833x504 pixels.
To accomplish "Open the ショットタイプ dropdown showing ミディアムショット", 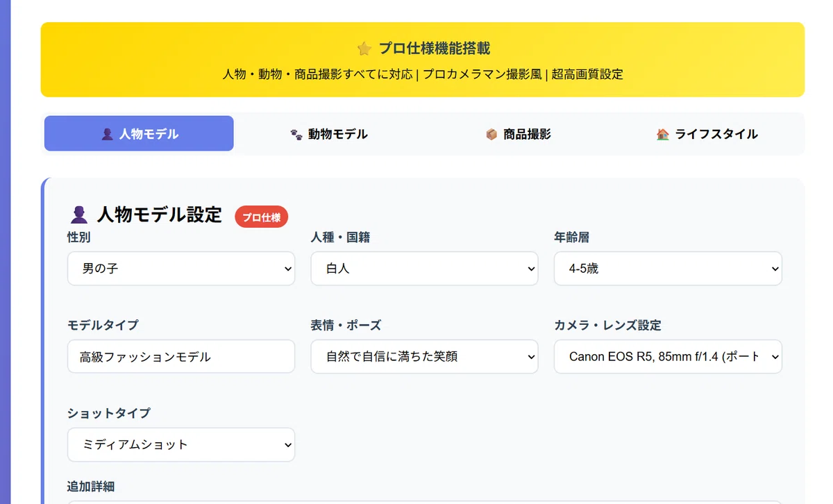I will 181,444.
